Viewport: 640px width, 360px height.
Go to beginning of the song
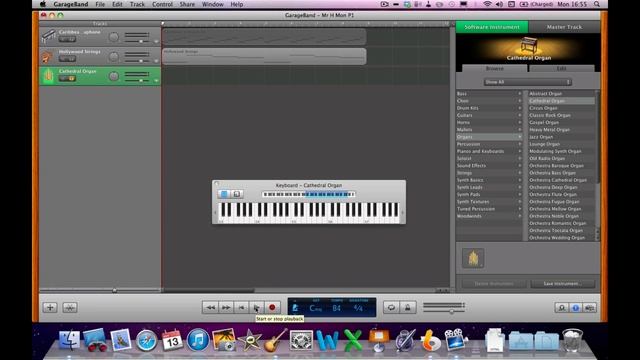pyautogui.click(x=241, y=307)
